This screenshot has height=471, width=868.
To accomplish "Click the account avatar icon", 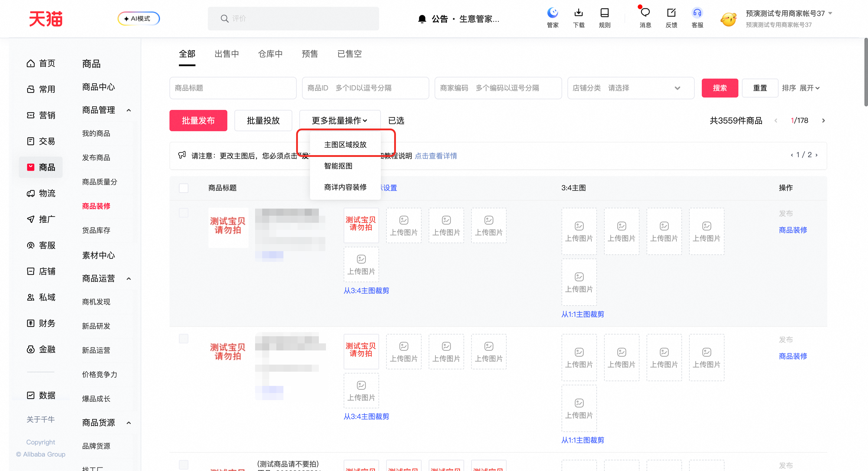I will click(x=729, y=19).
